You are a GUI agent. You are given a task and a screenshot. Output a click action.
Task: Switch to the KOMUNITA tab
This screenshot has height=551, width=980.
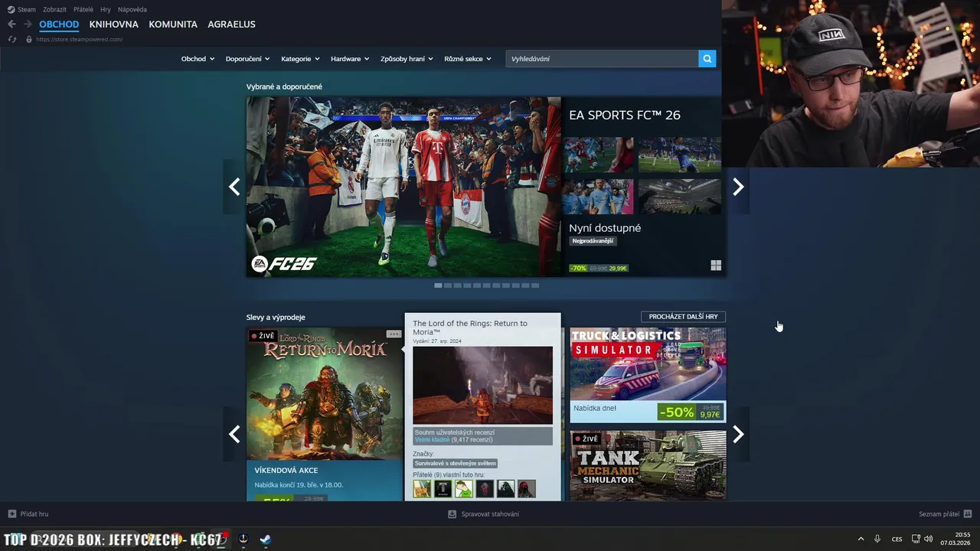coord(173,24)
